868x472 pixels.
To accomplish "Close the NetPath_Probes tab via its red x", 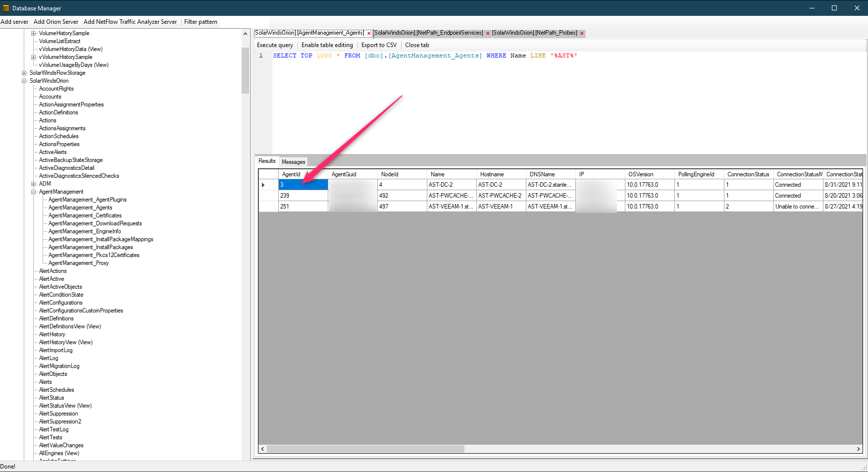I will click(x=582, y=33).
